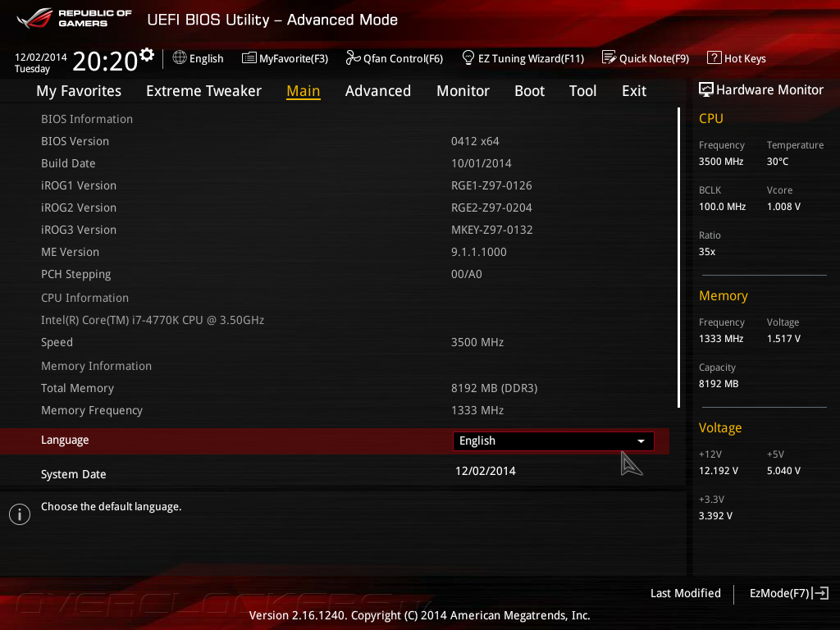Open Quick Note notepad icon

coord(609,57)
